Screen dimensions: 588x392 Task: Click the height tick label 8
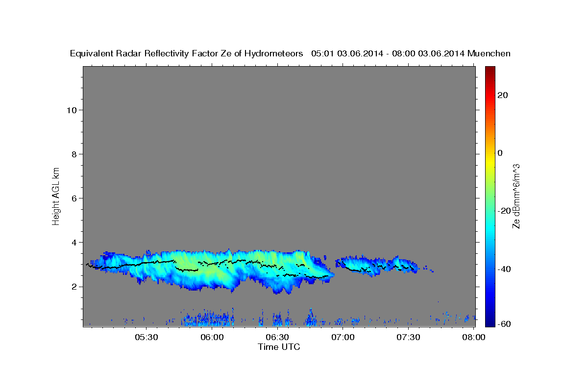click(74, 154)
